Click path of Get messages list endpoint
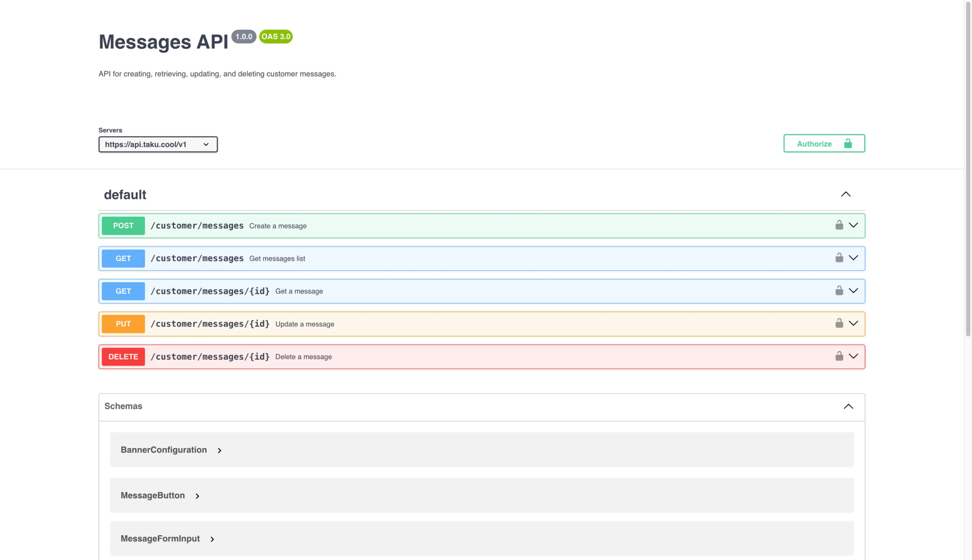 (x=197, y=258)
